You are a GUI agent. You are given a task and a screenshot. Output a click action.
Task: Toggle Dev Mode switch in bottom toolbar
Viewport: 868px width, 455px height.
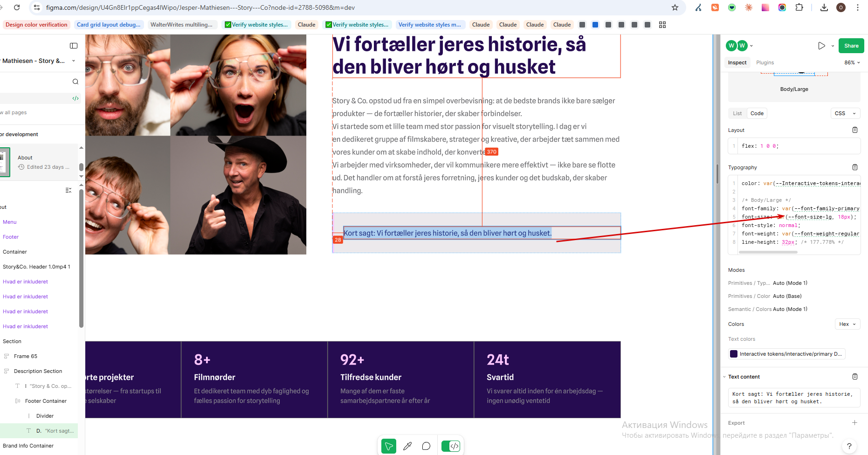click(451, 446)
